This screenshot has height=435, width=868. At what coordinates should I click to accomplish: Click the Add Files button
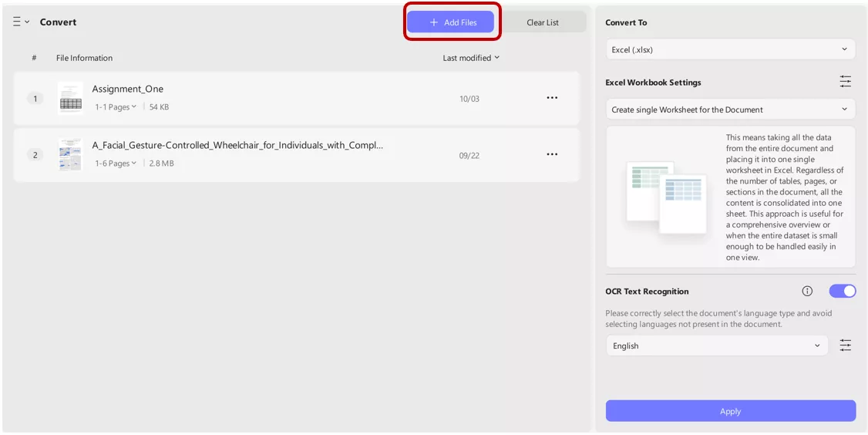453,22
